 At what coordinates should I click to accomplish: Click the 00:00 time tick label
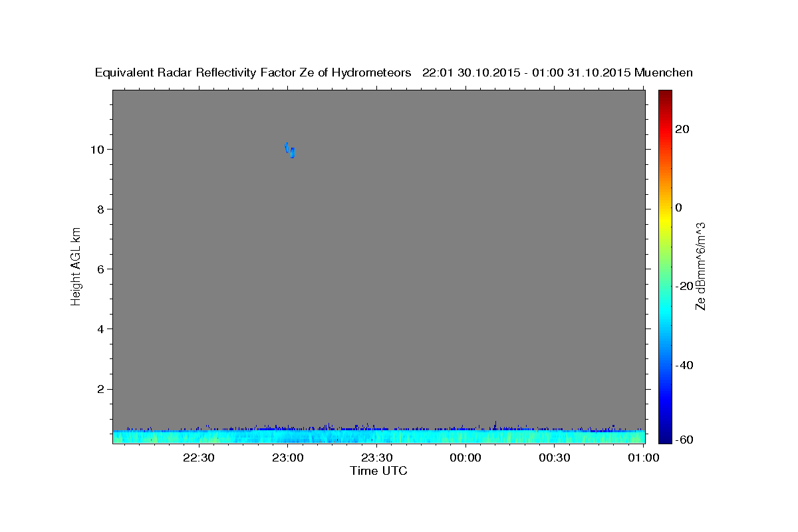coord(465,458)
